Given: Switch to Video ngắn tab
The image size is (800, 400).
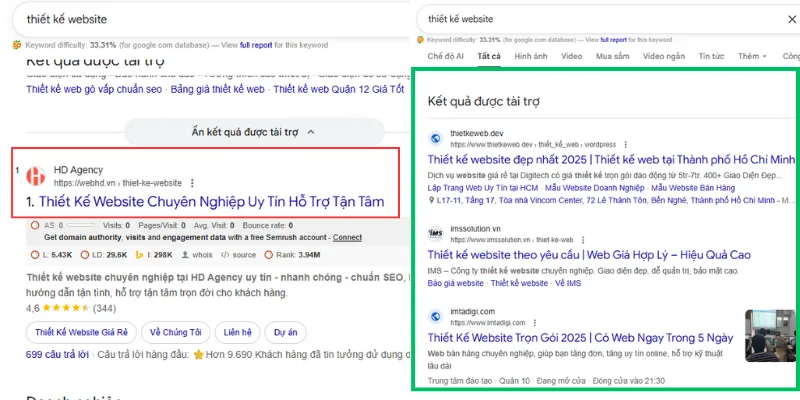Looking at the screenshot, I should (x=664, y=56).
